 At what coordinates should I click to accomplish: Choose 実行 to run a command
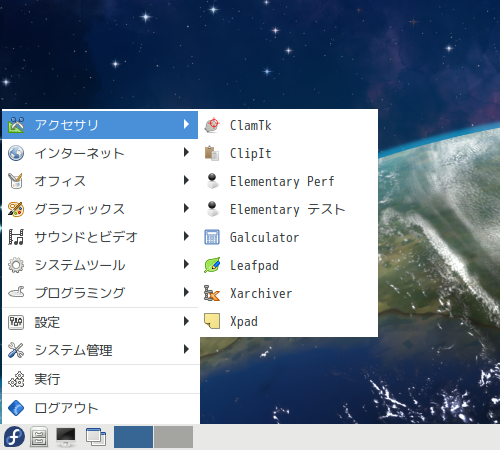100,379
